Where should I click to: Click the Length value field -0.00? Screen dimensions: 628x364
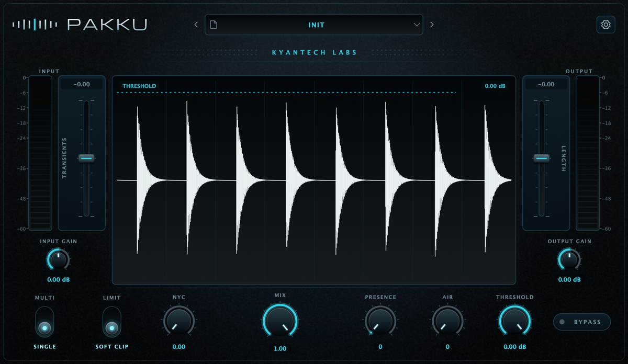[546, 84]
